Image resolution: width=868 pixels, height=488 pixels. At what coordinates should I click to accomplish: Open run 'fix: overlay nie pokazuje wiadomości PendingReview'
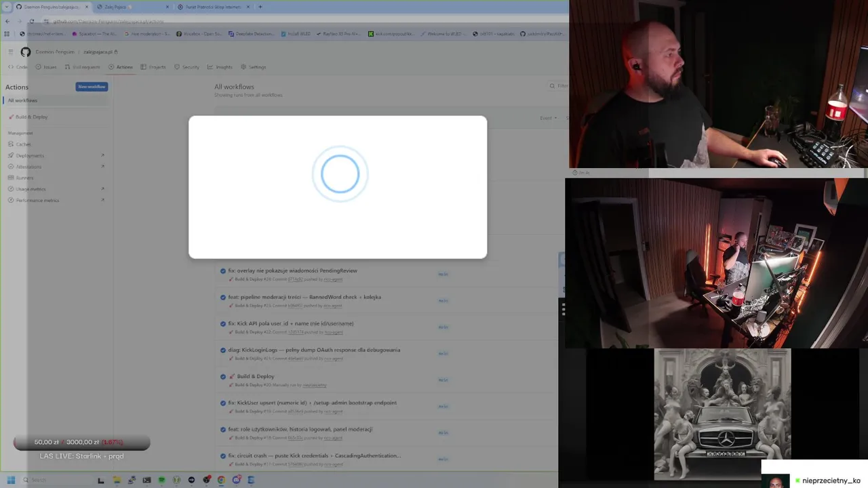[x=292, y=270]
